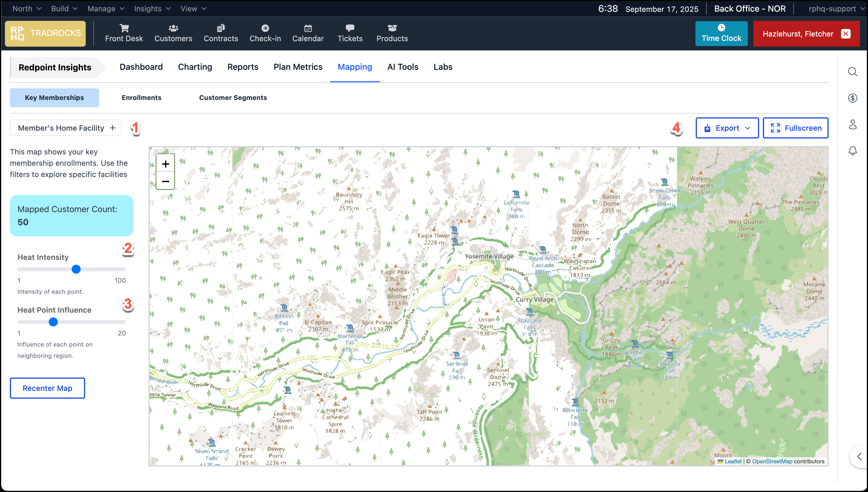The image size is (868, 492).
Task: Open the search icon on the right sidebar
Action: click(853, 72)
